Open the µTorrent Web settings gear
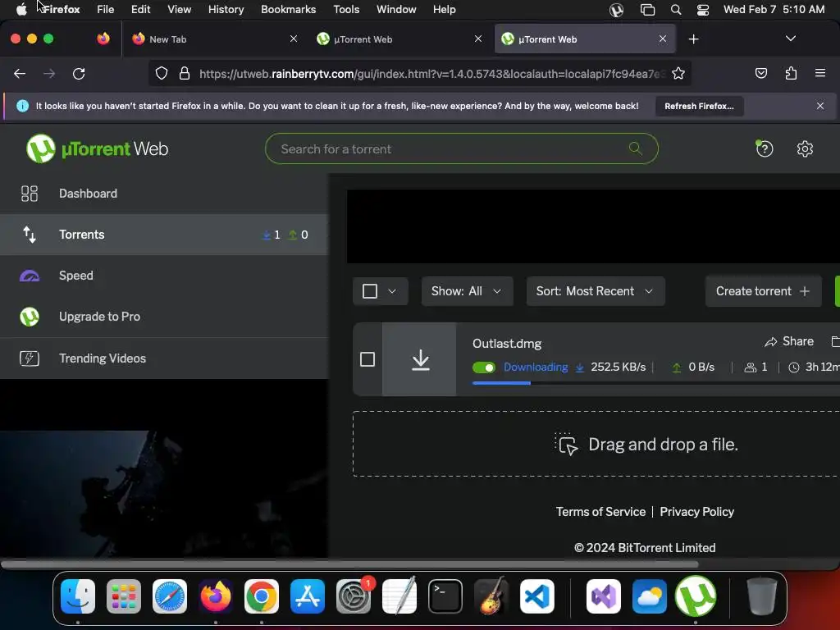This screenshot has height=630, width=840. (805, 149)
